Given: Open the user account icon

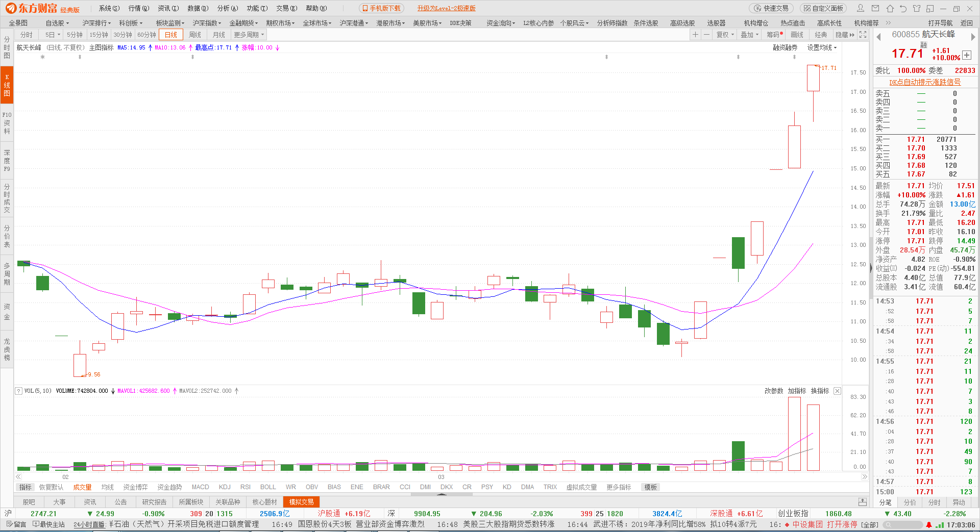Looking at the screenshot, I should (861, 8).
